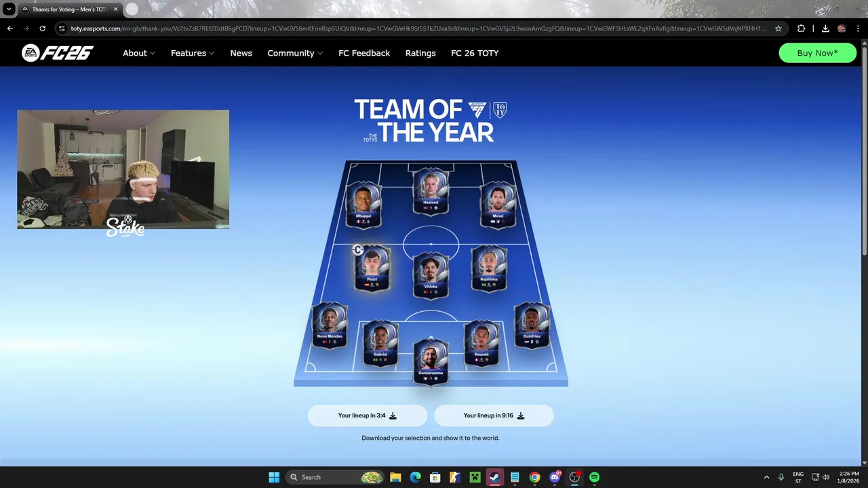Open the volume control in the tray

tap(826, 477)
